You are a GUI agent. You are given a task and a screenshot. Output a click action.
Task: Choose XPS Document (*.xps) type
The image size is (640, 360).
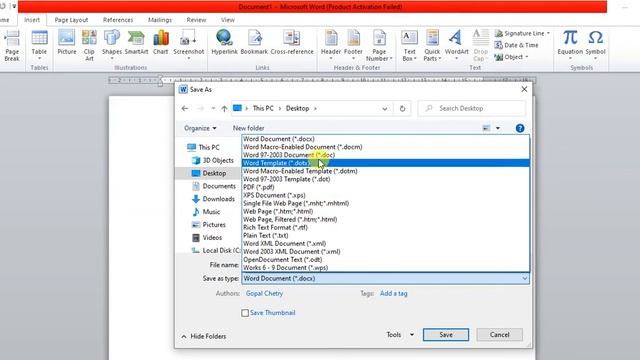tap(386, 195)
